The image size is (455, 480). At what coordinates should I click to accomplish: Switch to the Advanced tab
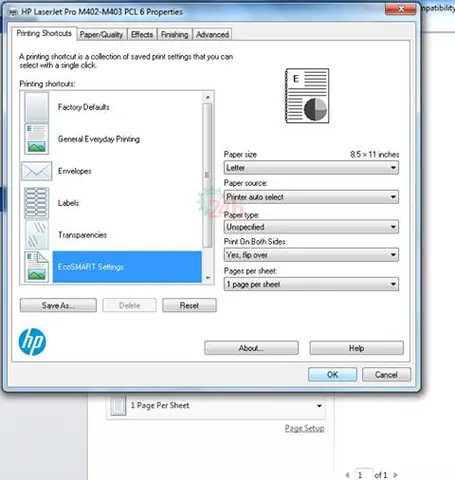point(212,35)
